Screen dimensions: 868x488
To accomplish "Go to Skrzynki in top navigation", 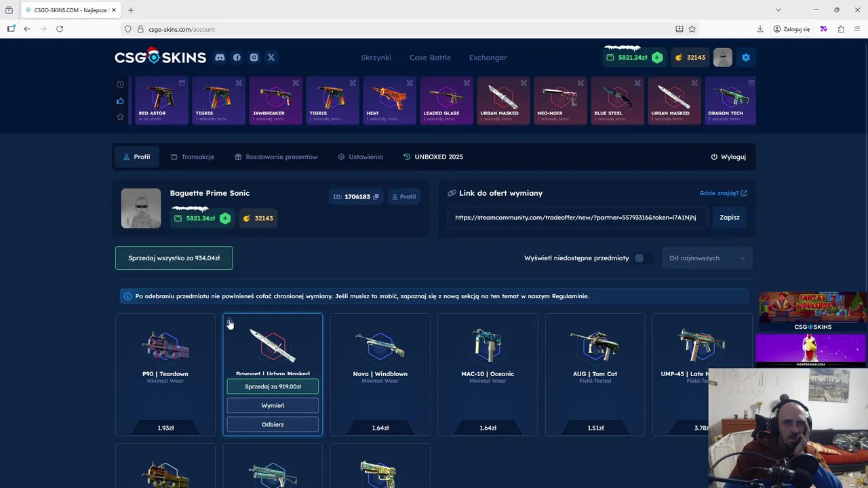I will point(376,58).
